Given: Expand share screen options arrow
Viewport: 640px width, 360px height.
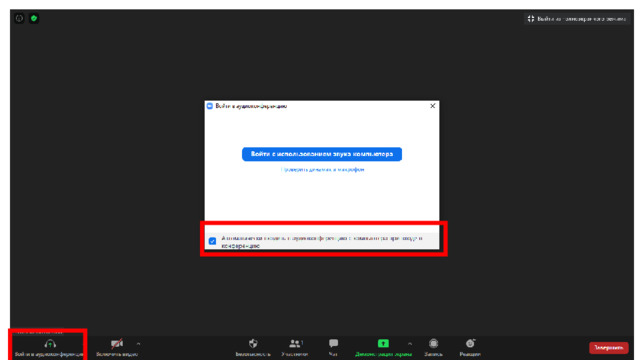Looking at the screenshot, I should click(x=410, y=344).
